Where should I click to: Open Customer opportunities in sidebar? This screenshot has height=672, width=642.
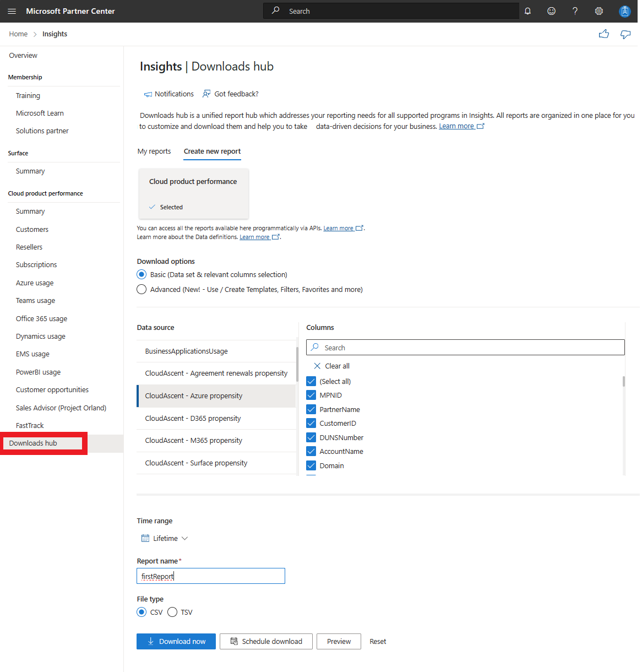click(52, 390)
